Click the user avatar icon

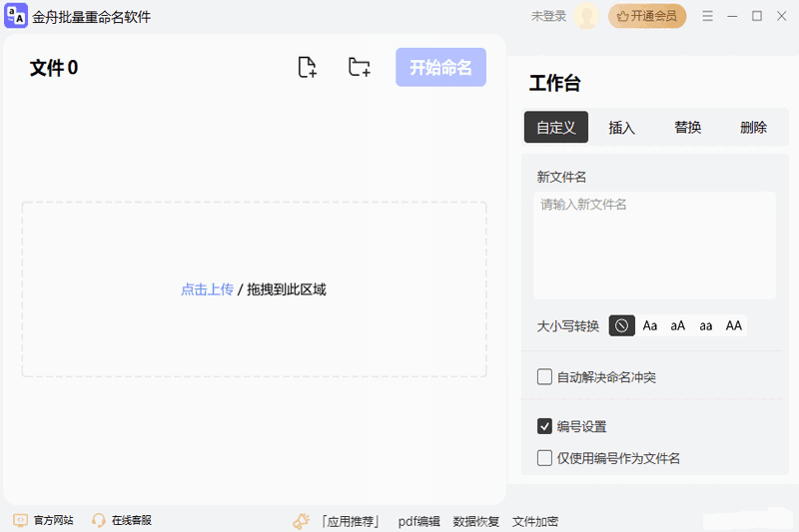click(586, 16)
